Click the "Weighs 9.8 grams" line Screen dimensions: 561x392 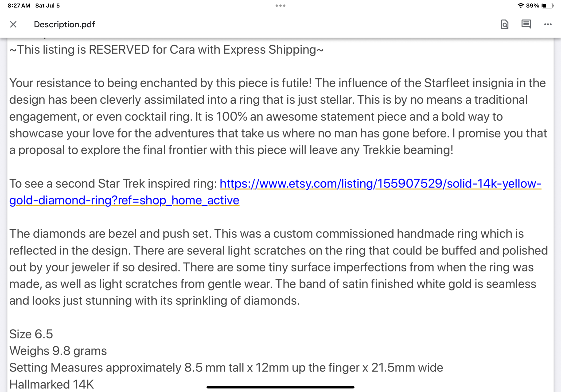[58, 351]
